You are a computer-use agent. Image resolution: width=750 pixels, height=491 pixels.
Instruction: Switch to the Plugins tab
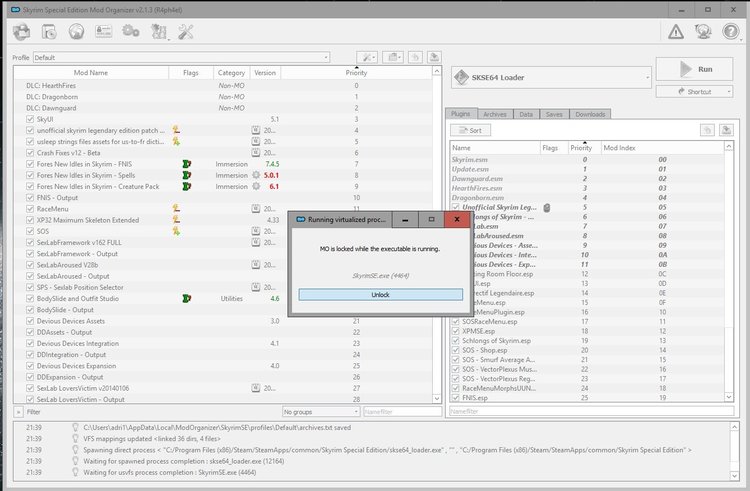point(461,114)
